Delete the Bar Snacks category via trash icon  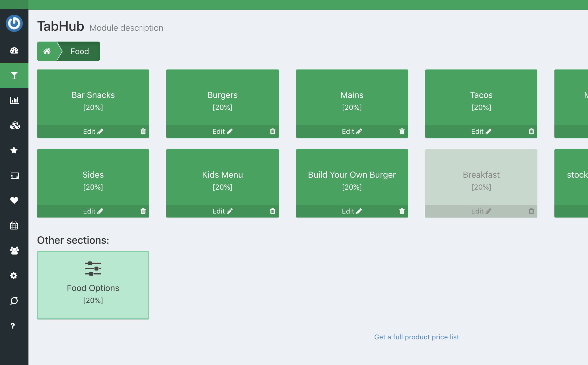pos(143,132)
